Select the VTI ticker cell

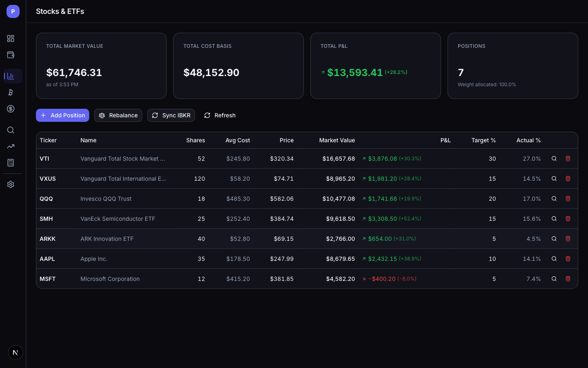[45, 159]
